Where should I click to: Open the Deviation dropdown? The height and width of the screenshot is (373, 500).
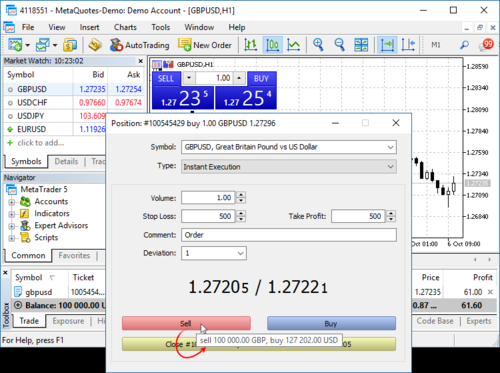(x=214, y=253)
